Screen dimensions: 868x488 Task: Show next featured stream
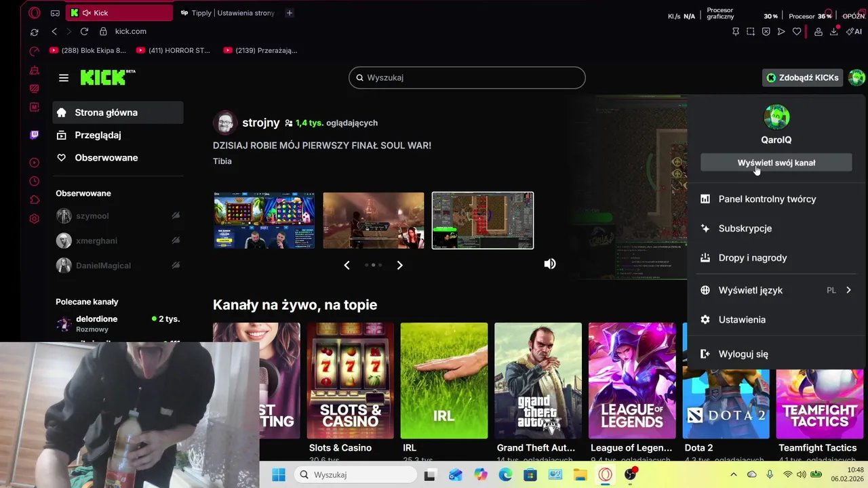tap(399, 265)
